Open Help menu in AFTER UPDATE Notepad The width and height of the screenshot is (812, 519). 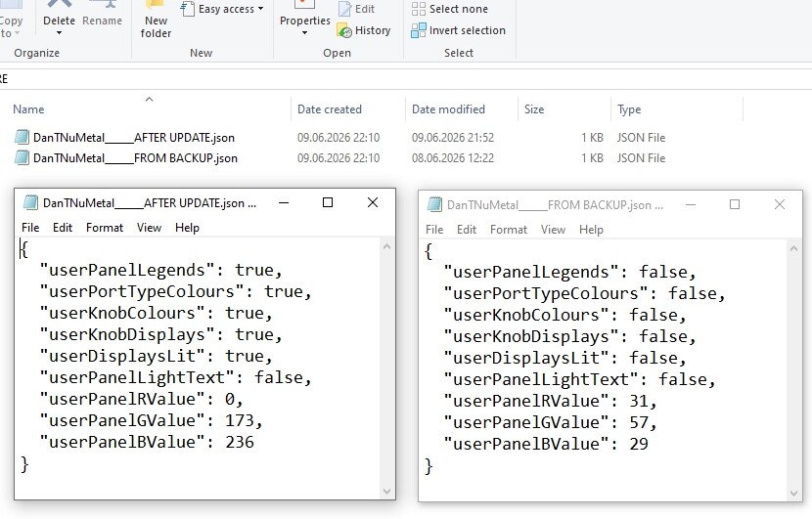pyautogui.click(x=187, y=228)
